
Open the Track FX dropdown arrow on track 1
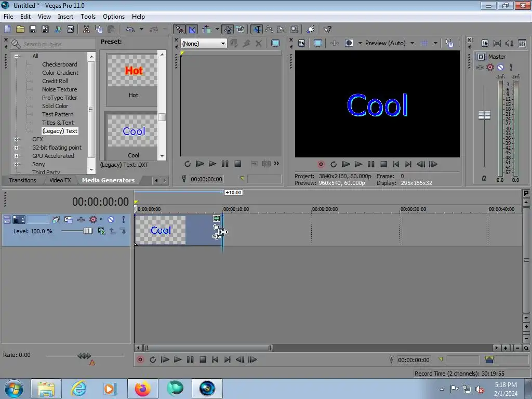[101, 219]
